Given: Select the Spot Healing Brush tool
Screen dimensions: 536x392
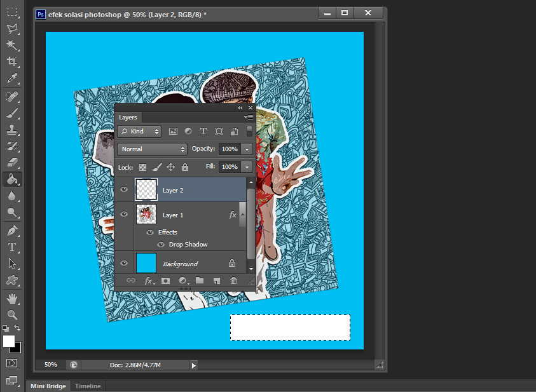Looking at the screenshot, I should click(12, 97).
